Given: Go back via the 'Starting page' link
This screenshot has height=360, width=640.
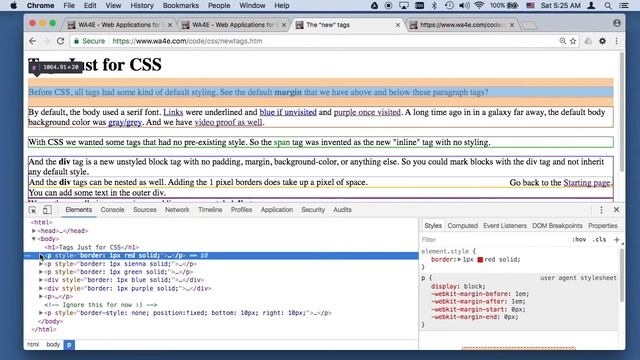Looking at the screenshot, I should click(587, 183).
